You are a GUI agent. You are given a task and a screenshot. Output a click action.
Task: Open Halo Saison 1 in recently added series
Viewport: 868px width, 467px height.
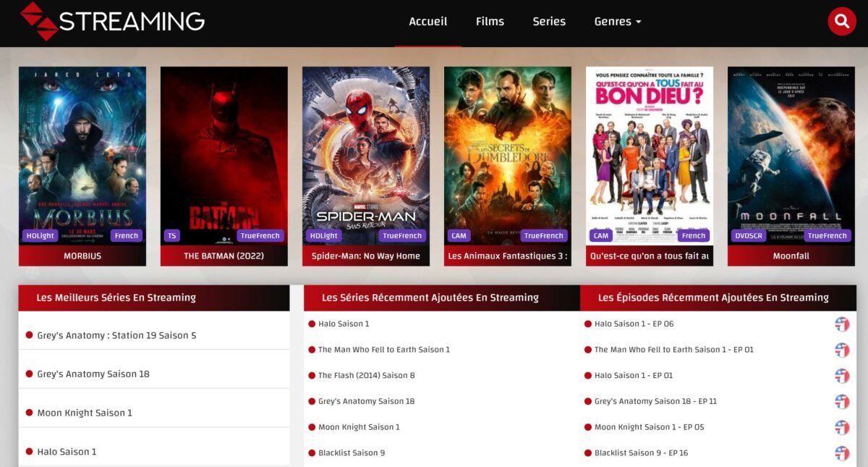pyautogui.click(x=344, y=324)
